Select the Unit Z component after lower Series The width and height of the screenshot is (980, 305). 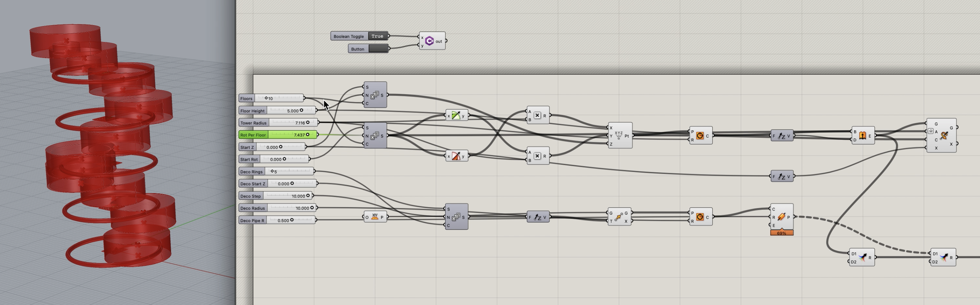tap(537, 217)
